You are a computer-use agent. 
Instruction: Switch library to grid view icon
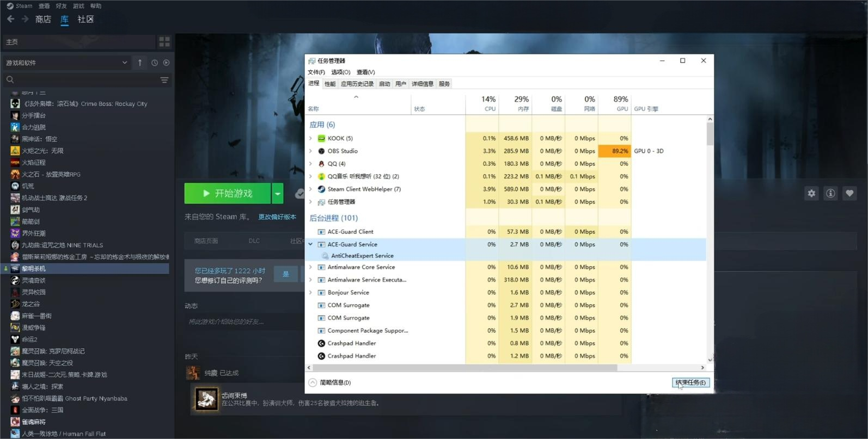coord(164,42)
